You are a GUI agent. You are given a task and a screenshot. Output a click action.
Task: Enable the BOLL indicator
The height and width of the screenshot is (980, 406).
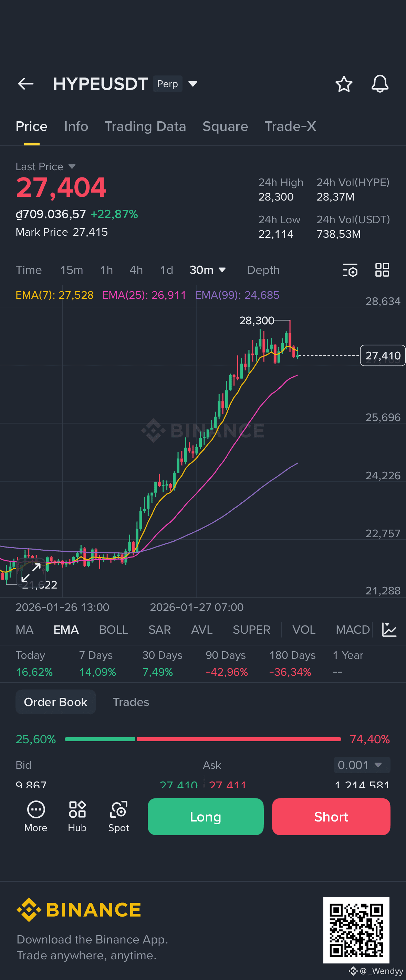pos(114,630)
